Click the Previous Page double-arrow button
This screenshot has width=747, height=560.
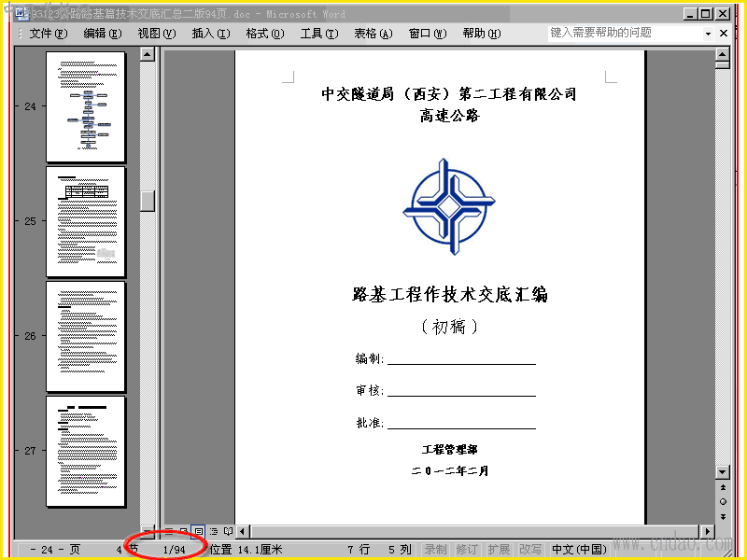[723, 487]
